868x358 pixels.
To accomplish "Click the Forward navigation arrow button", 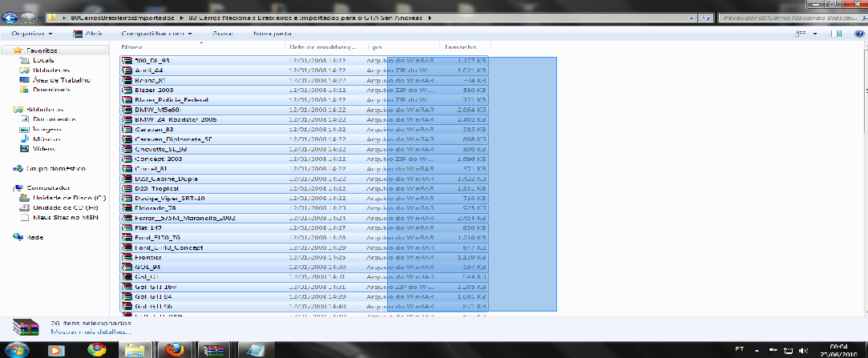I will pos(27,18).
